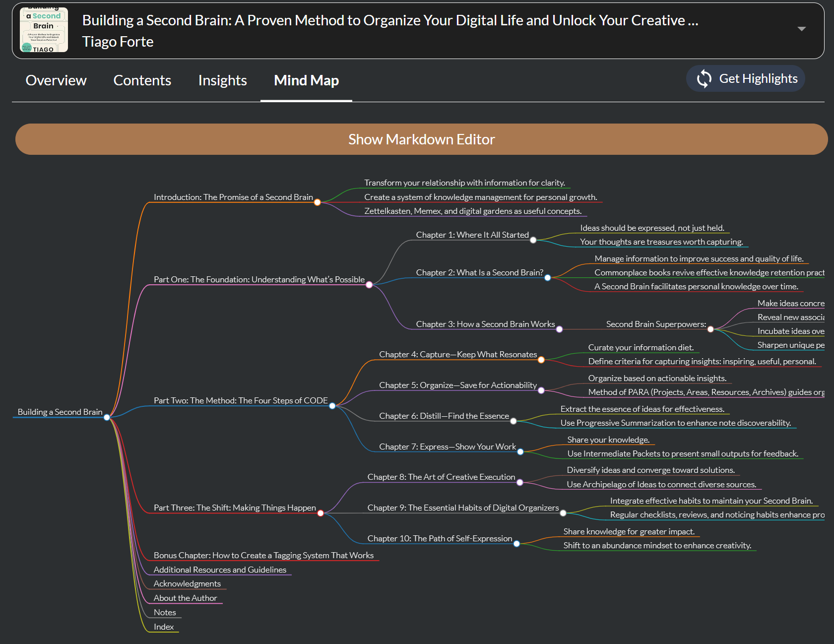This screenshot has height=644, width=834.
Task: Switch to the Contents tab
Action: click(x=142, y=80)
